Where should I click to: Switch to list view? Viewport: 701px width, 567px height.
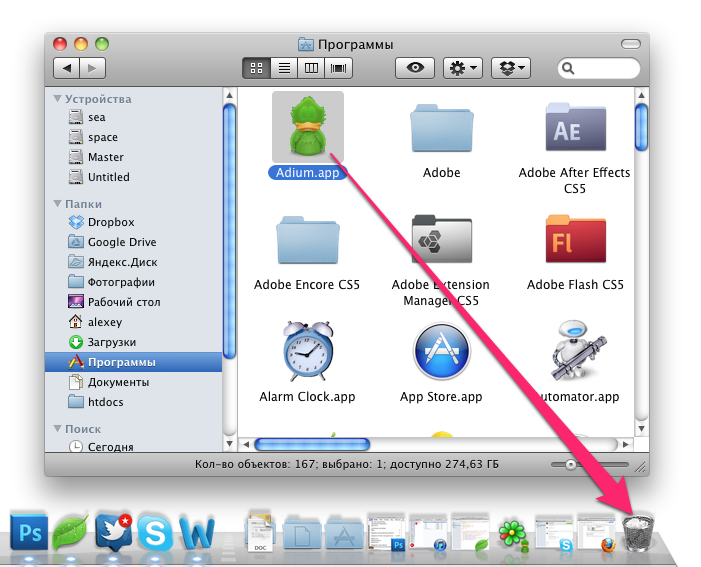tap(284, 68)
